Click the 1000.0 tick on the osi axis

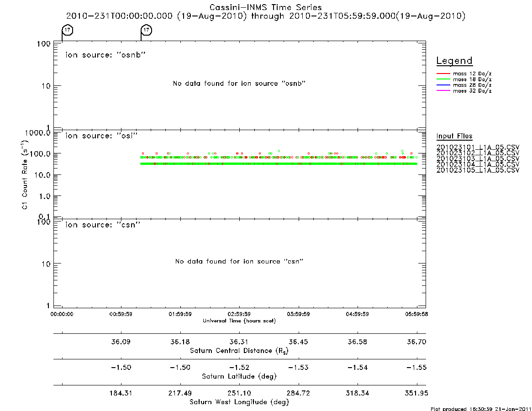37,133
